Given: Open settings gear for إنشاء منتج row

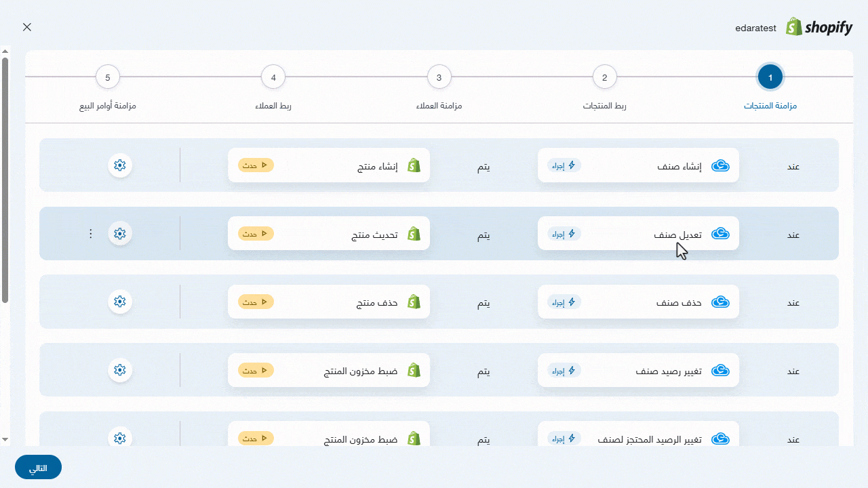Looking at the screenshot, I should click(120, 165).
